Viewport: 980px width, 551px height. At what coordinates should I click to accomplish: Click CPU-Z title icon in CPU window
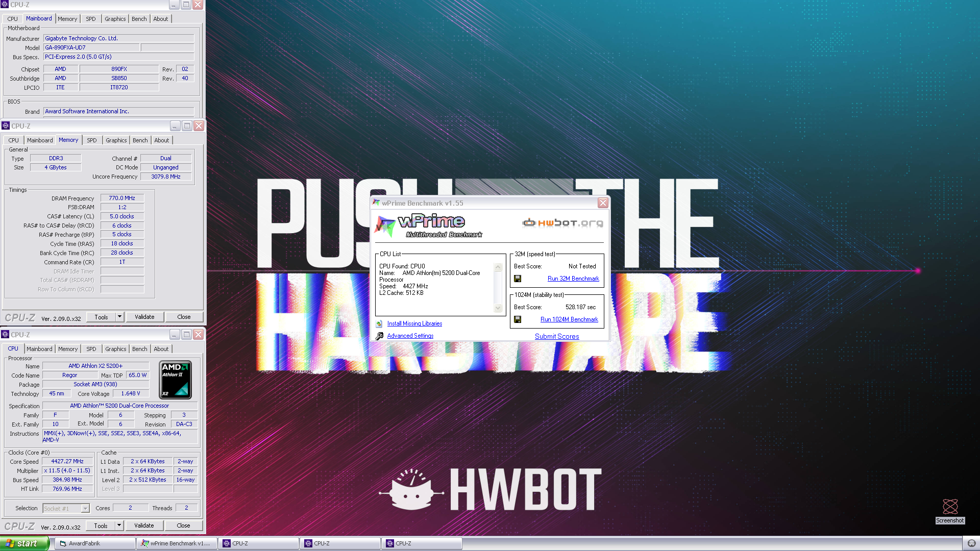(5, 334)
